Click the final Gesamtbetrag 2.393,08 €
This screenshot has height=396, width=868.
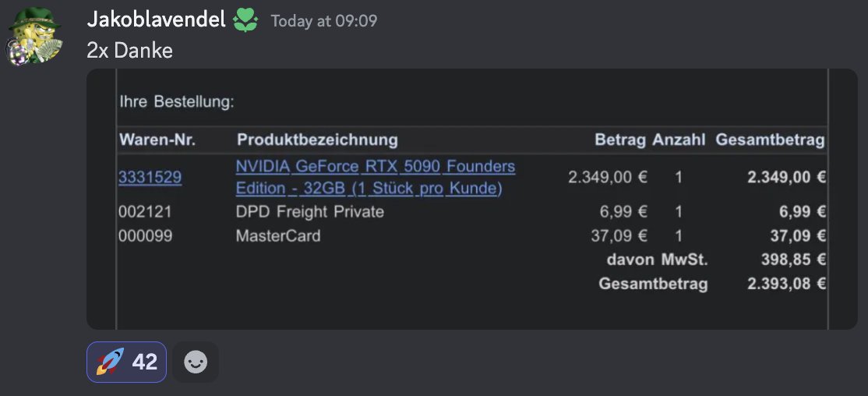[787, 284]
